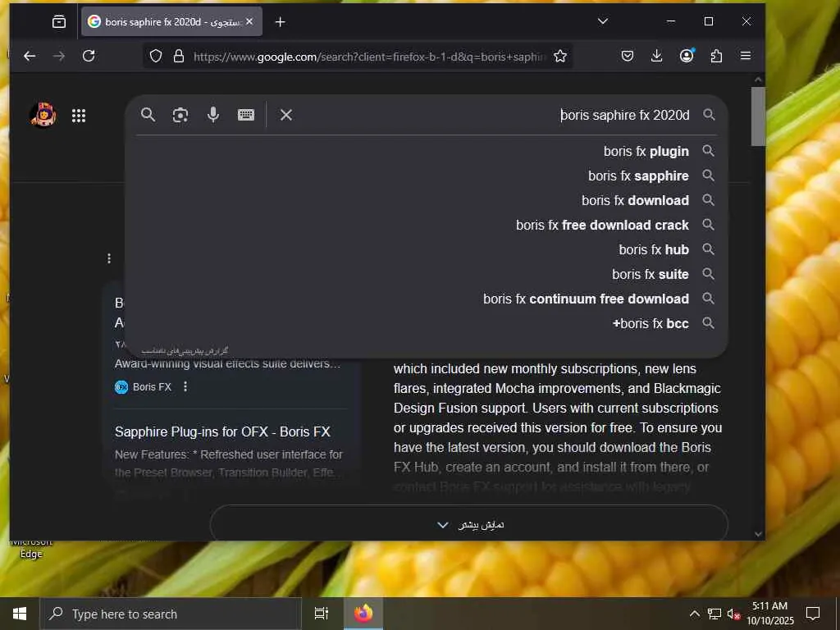Close the boris saphire fx tab
Image resolution: width=840 pixels, height=630 pixels.
click(x=249, y=21)
